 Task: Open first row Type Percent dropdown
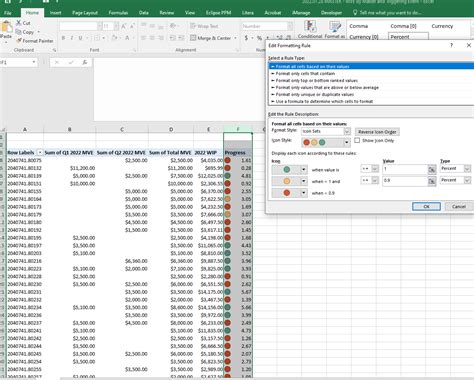467,169
